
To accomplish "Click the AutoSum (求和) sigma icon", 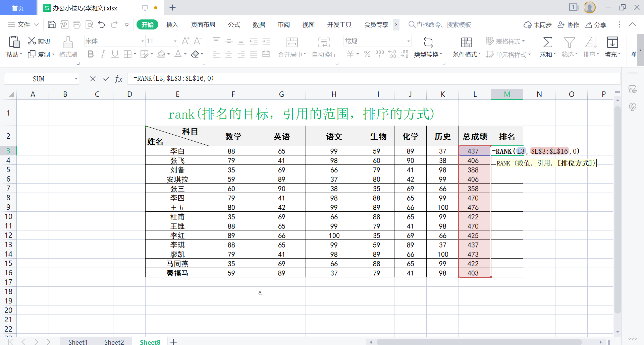I will pyautogui.click(x=547, y=43).
